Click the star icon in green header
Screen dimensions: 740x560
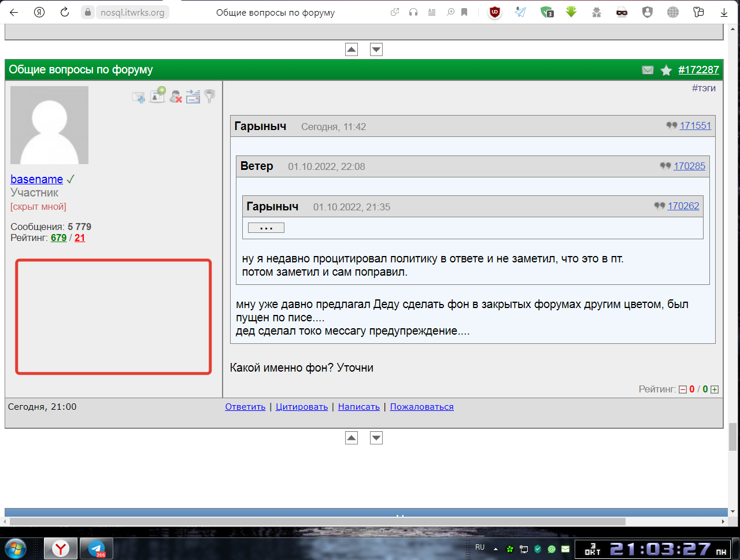[x=666, y=70]
